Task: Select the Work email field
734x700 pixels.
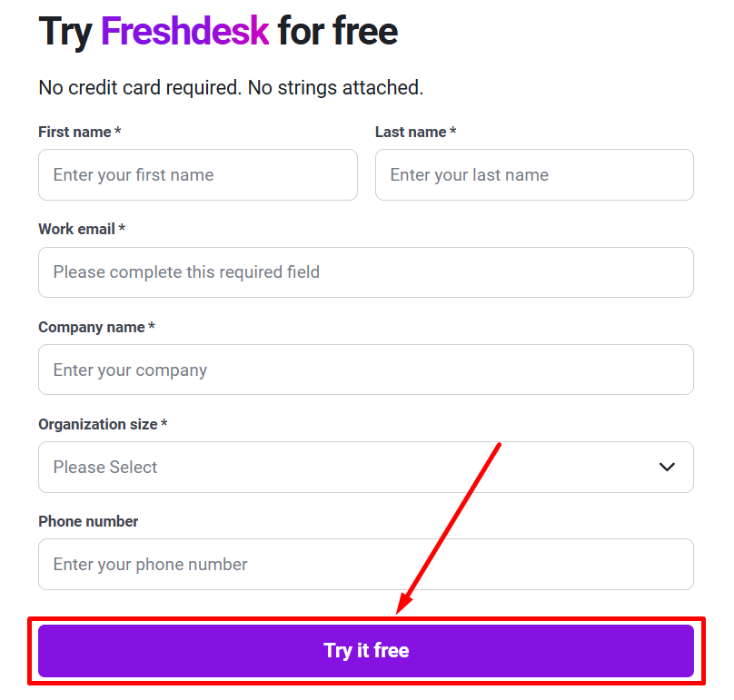Action: tap(365, 272)
